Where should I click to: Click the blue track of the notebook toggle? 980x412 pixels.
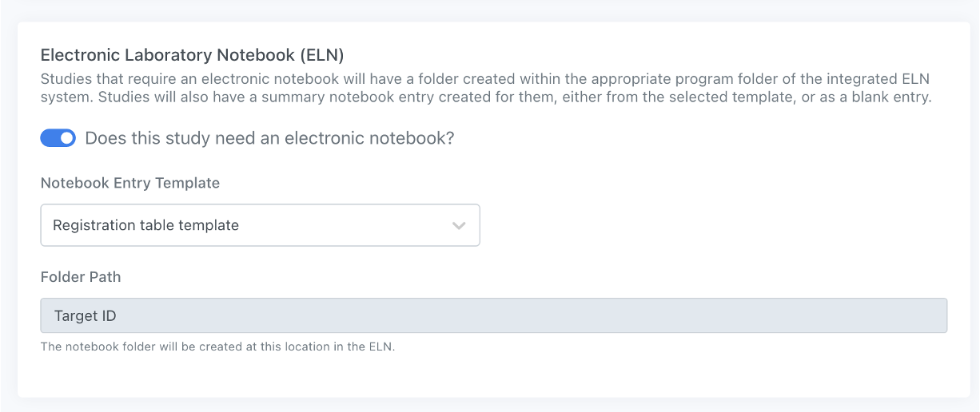(50, 138)
